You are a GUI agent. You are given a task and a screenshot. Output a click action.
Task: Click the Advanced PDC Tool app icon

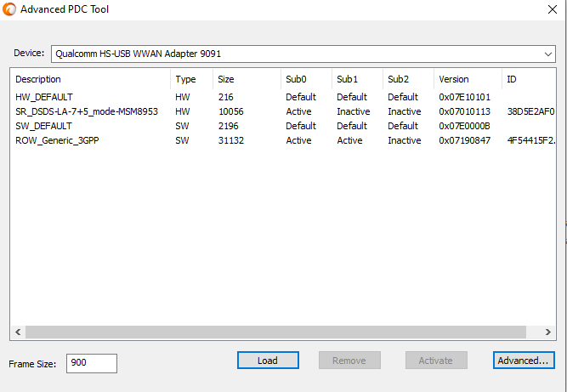coord(9,9)
